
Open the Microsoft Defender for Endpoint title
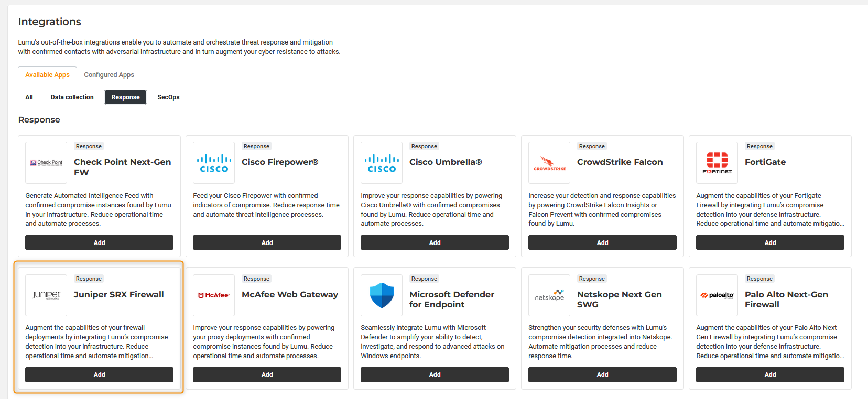(451, 300)
